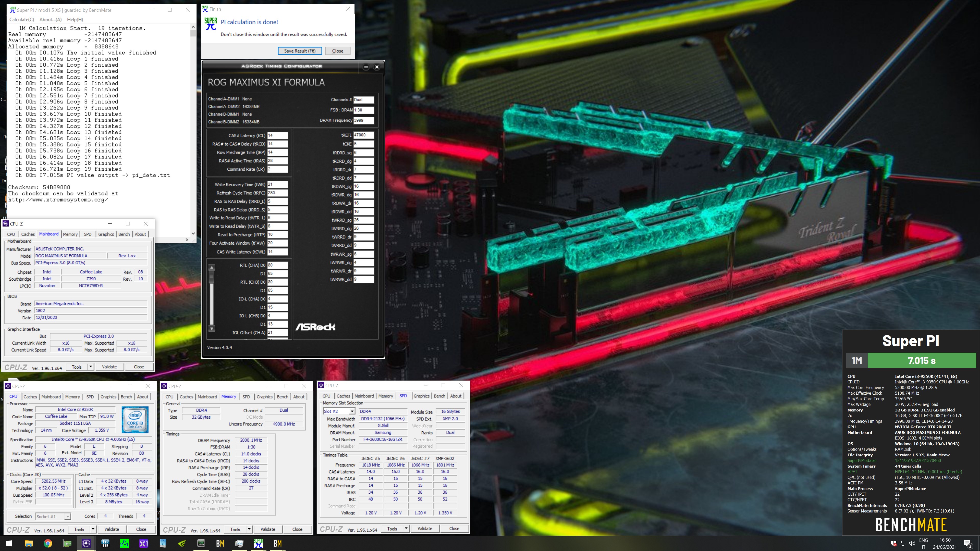
Task: Open the graphics card utility taskbar icon
Action: pyautogui.click(x=67, y=543)
